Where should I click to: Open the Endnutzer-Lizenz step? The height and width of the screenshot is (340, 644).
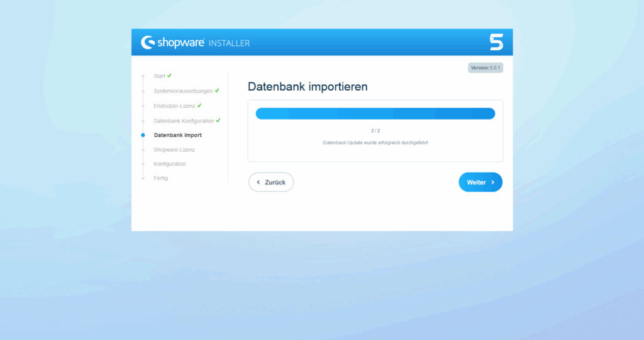174,106
